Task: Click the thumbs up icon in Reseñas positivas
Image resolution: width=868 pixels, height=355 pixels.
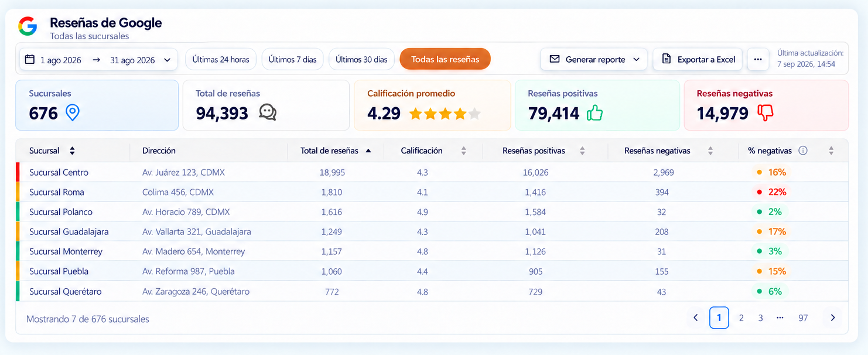Action: [x=594, y=112]
